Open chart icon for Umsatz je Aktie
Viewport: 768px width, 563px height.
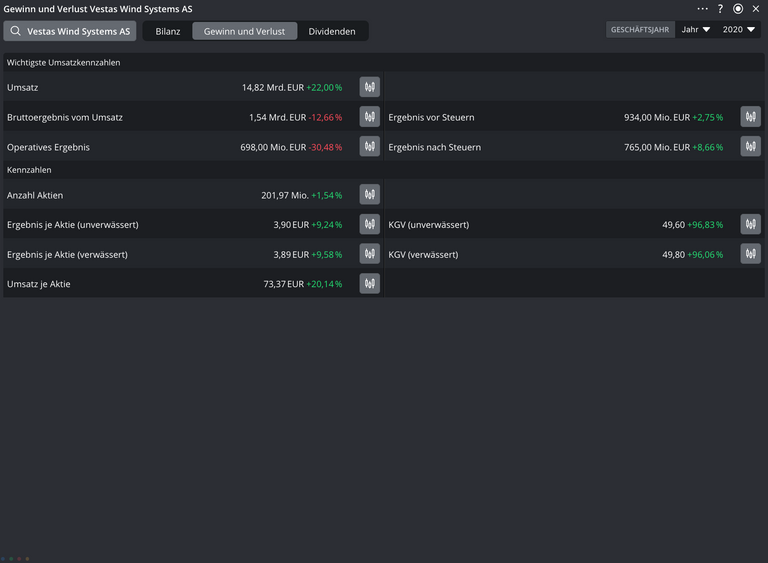coord(369,284)
